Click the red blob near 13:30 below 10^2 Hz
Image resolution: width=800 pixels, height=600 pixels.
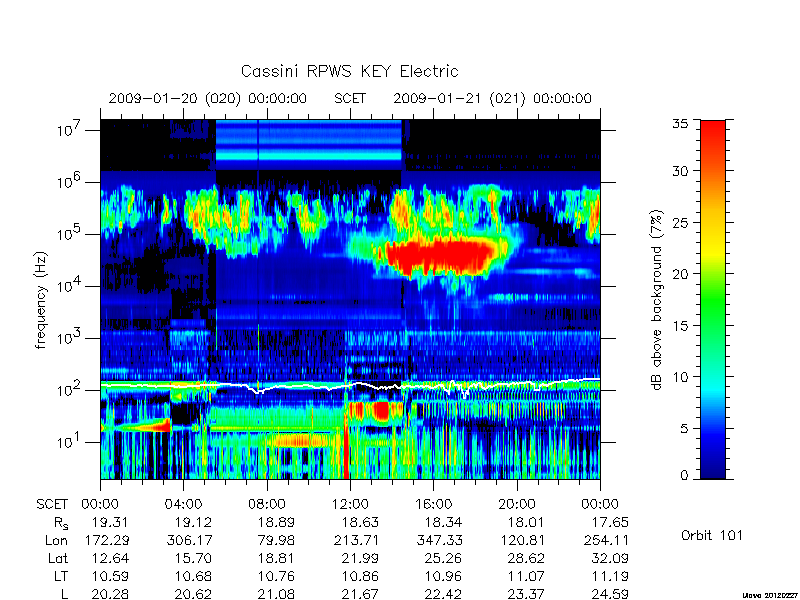[381, 410]
